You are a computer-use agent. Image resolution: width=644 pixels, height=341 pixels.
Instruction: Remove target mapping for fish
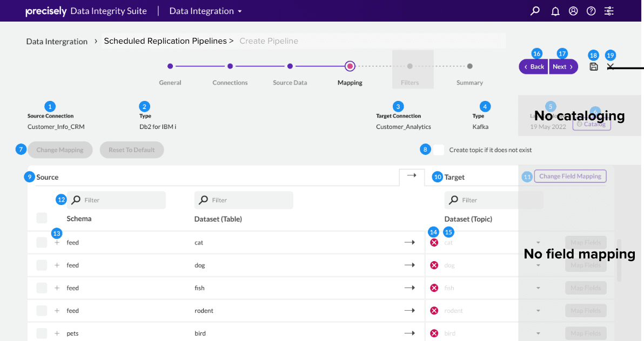[x=434, y=288]
